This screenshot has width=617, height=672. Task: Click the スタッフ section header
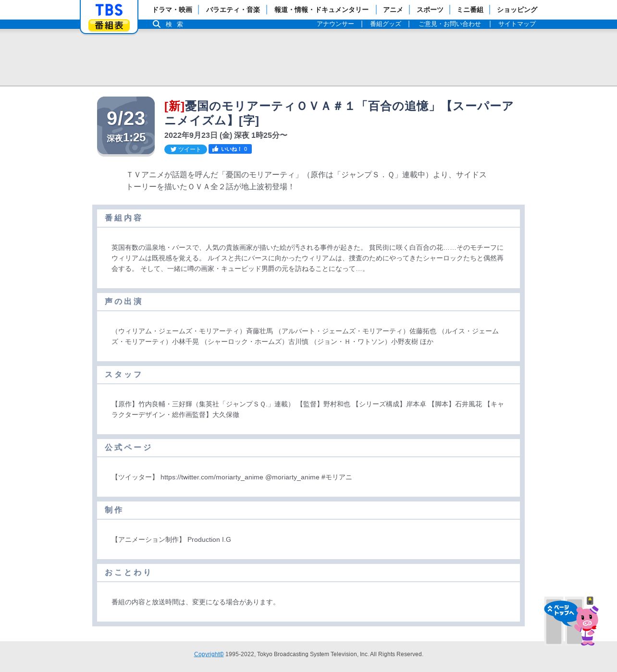(x=308, y=375)
